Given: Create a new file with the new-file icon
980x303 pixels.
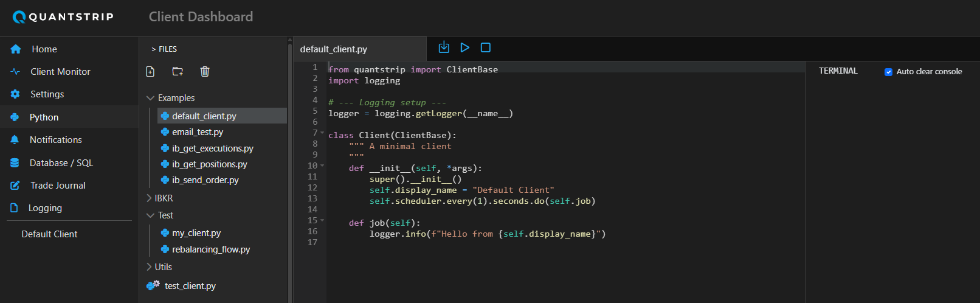Looking at the screenshot, I should pyautogui.click(x=150, y=72).
